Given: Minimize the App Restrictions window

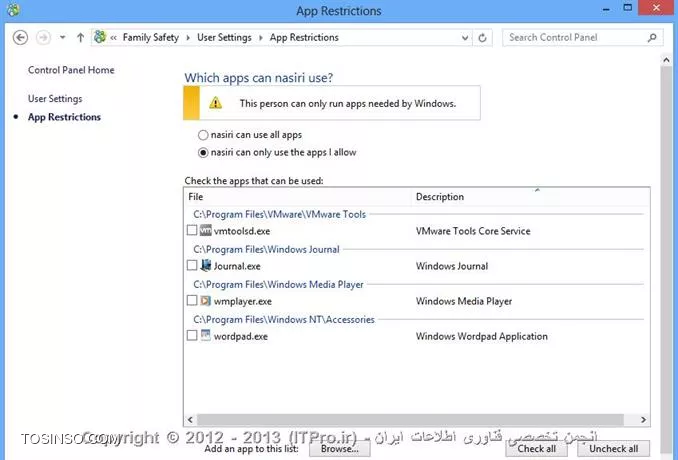Looking at the screenshot, I should pyautogui.click(x=606, y=9).
